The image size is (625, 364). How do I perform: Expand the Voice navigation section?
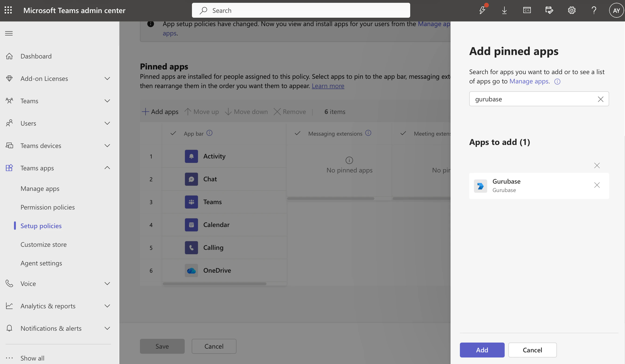pyautogui.click(x=107, y=283)
